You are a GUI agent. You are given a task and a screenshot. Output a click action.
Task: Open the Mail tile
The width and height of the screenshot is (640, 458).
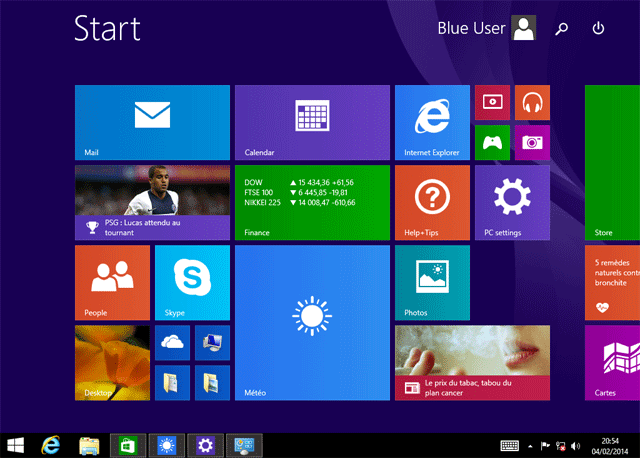coord(152,122)
